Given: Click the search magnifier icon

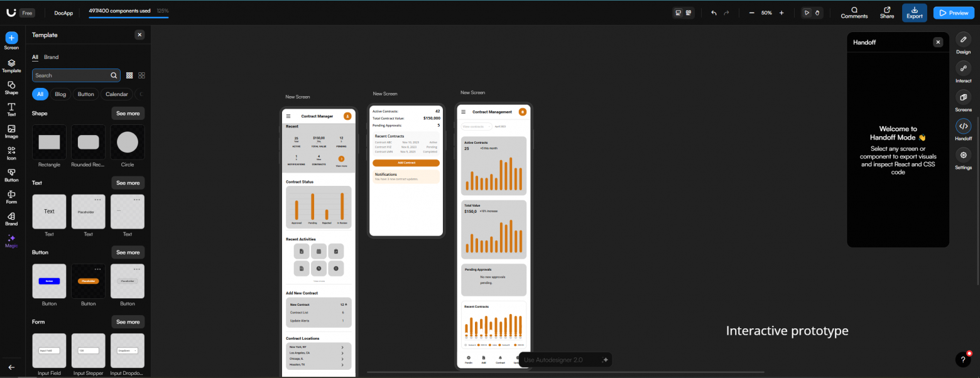Looking at the screenshot, I should [x=114, y=75].
